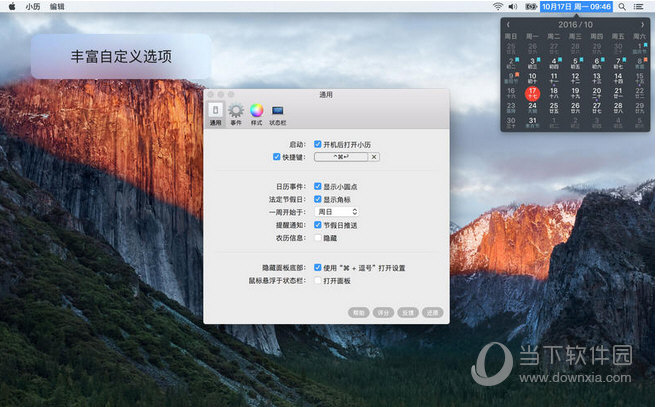Click the 法定节假日: label
The width and height of the screenshot is (656, 407).
coord(287,200)
